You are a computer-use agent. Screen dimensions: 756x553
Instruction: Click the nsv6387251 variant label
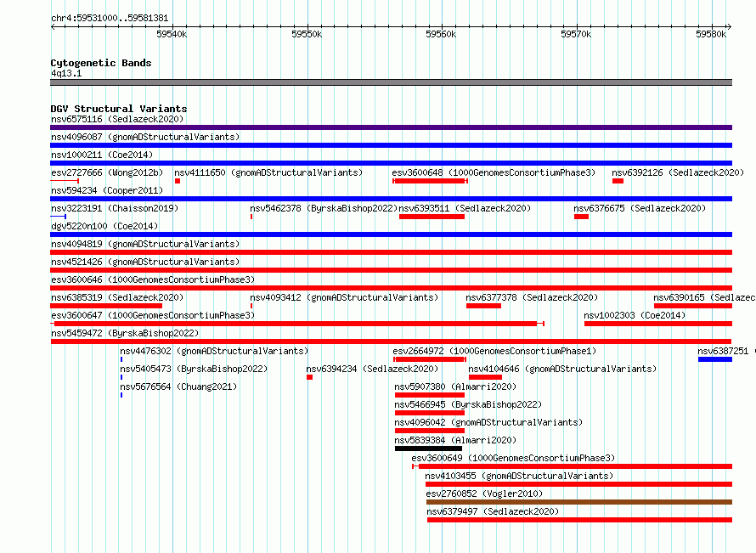coord(726,351)
